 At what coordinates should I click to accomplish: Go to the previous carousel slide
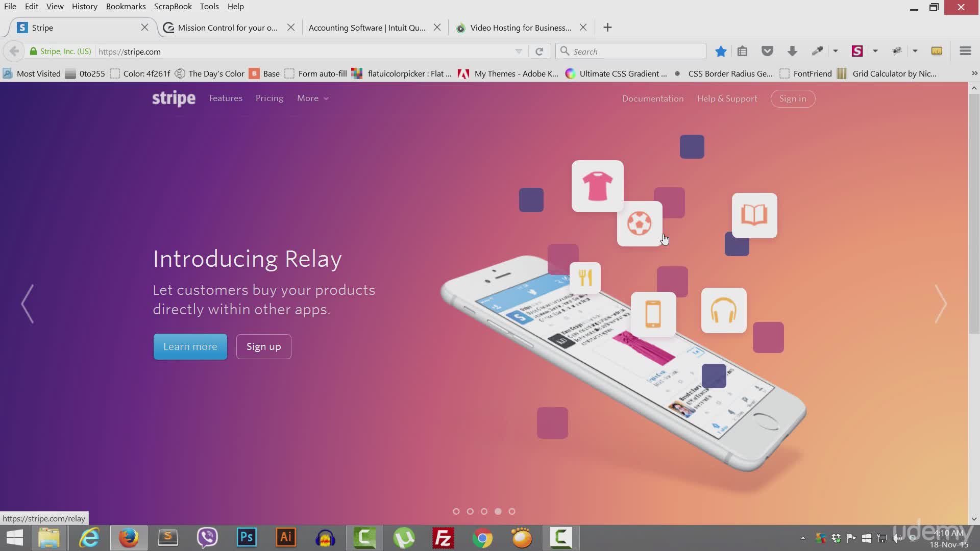28,304
